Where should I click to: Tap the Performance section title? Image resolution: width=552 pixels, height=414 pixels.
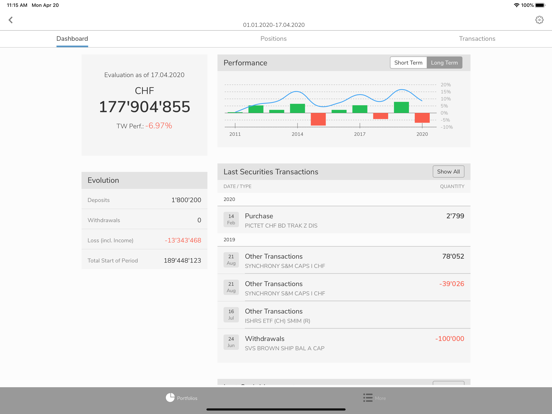[x=245, y=63]
